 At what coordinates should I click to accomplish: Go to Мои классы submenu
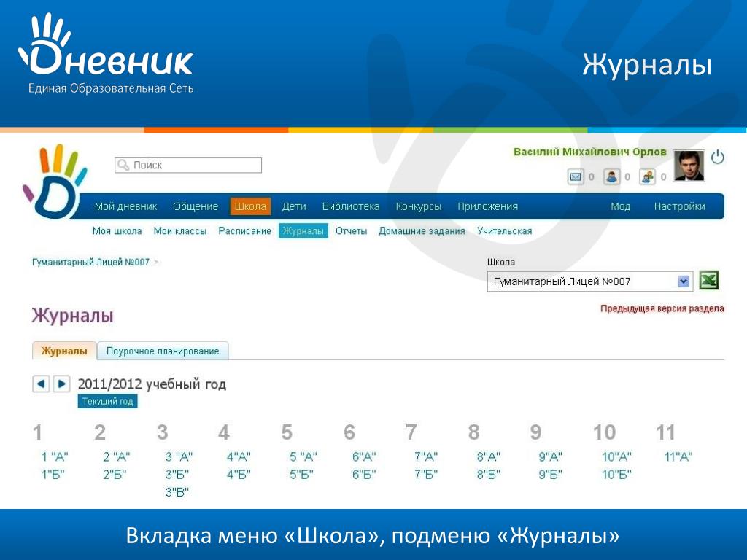click(x=180, y=231)
